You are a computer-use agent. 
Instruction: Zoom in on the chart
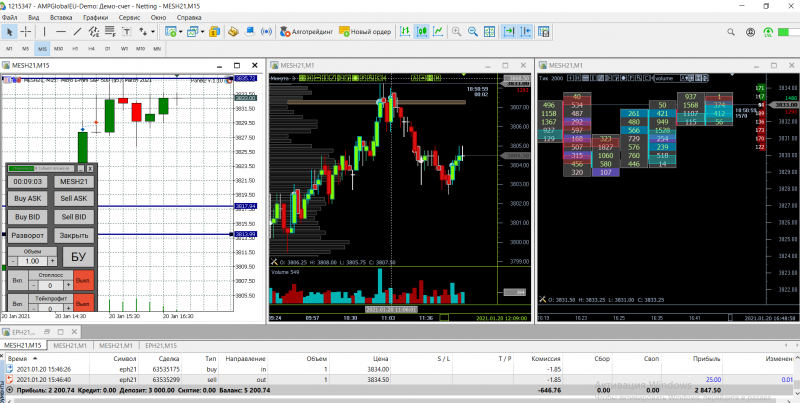[x=457, y=32]
